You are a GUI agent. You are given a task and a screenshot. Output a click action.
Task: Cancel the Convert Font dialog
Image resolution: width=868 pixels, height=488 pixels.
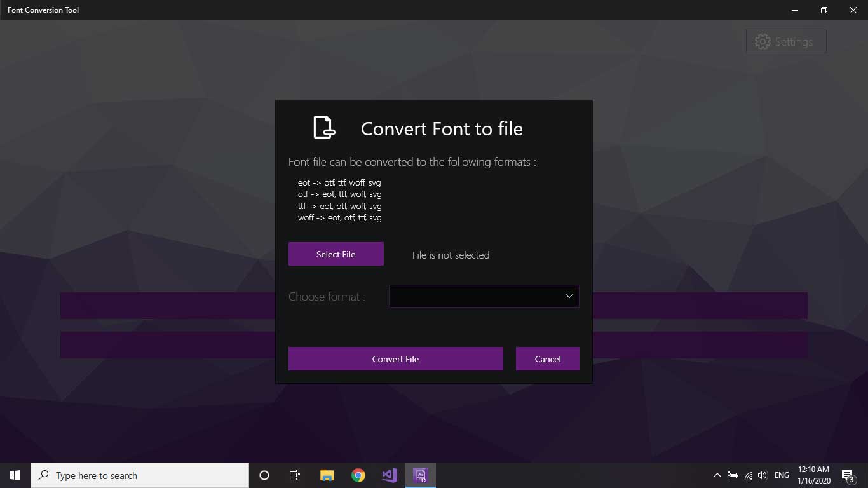tap(547, 358)
